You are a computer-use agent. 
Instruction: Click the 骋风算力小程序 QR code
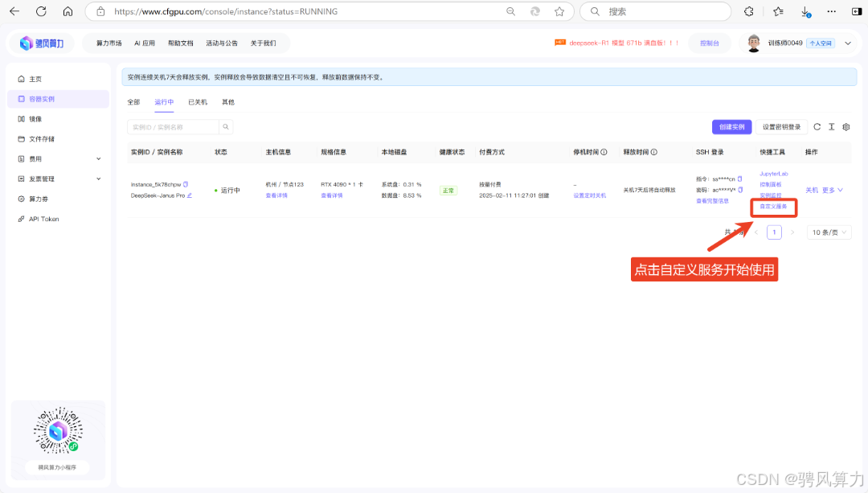point(58,431)
